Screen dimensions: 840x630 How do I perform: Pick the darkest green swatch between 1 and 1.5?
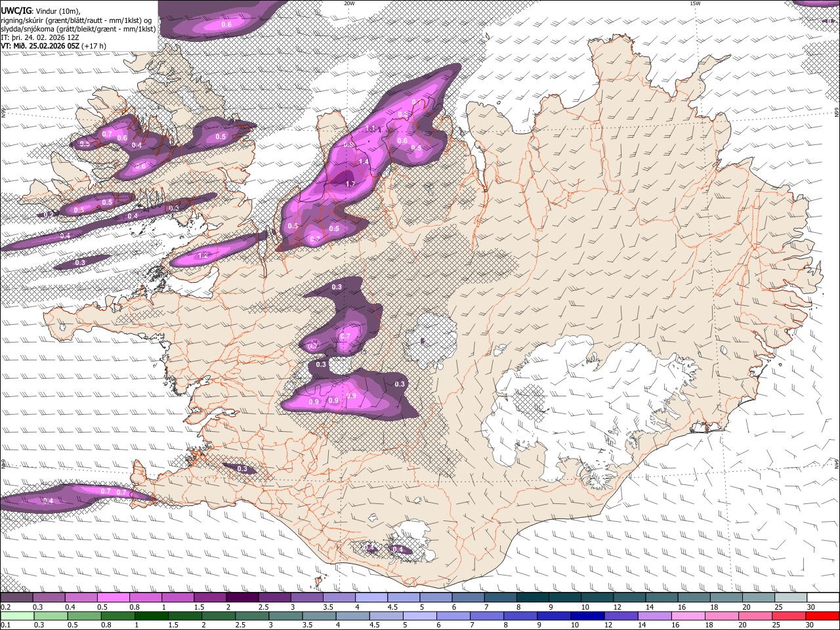(x=150, y=615)
